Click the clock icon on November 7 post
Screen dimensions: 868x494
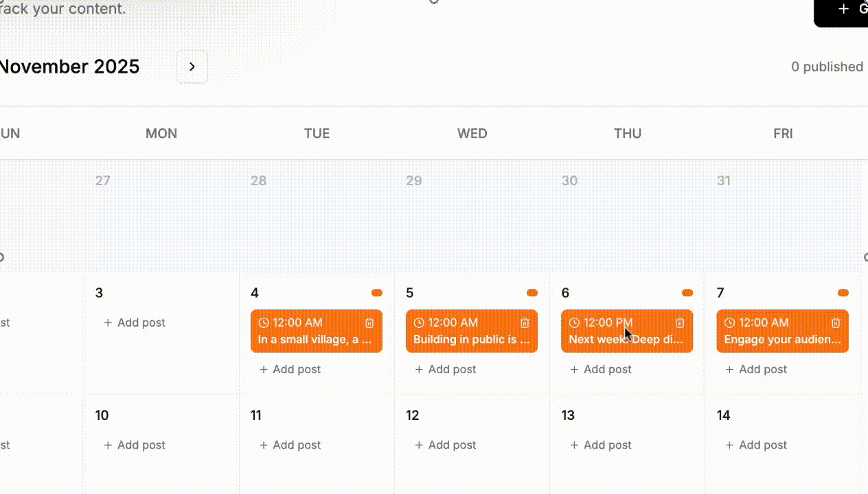729,322
